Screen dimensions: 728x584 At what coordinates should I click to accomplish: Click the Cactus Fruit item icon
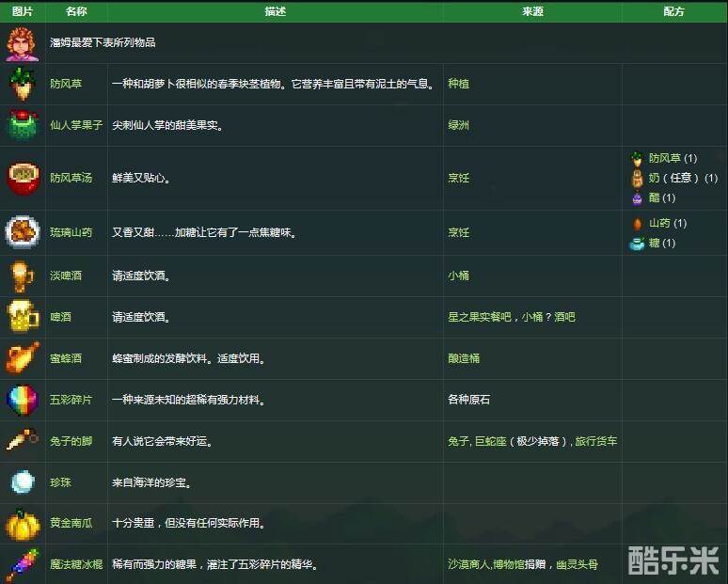click(22, 125)
